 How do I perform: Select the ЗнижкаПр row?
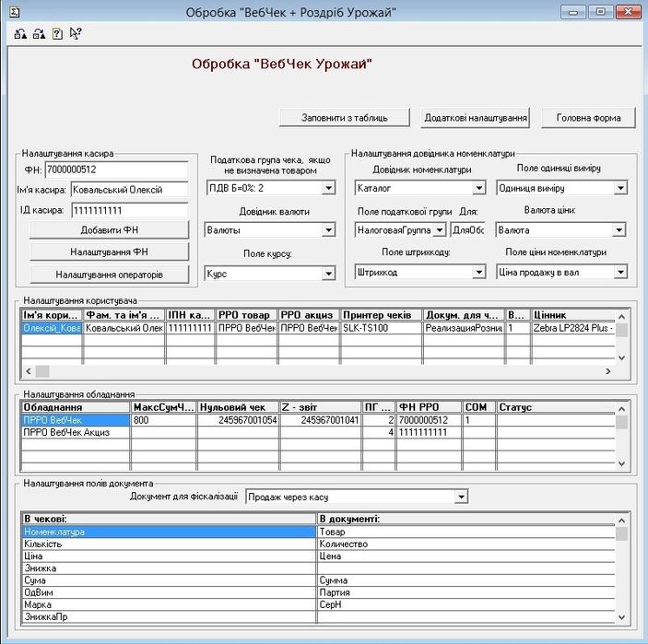(x=169, y=616)
